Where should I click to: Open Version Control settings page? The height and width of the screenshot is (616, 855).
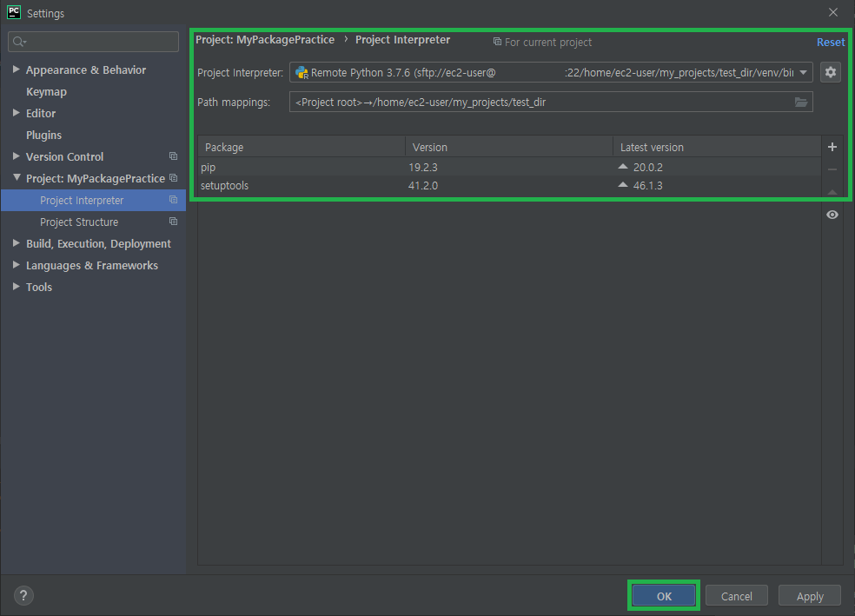(64, 156)
